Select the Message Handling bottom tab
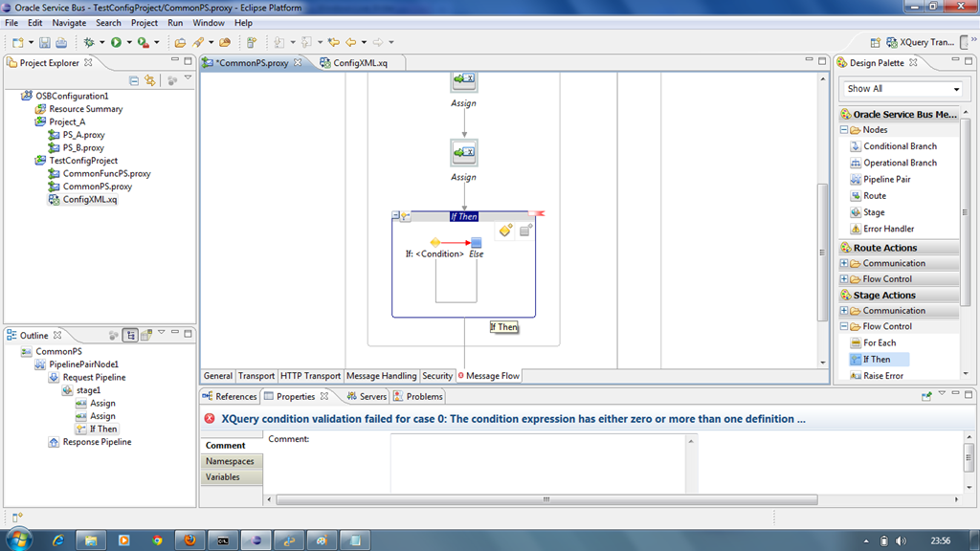The height and width of the screenshot is (551, 980). point(381,376)
